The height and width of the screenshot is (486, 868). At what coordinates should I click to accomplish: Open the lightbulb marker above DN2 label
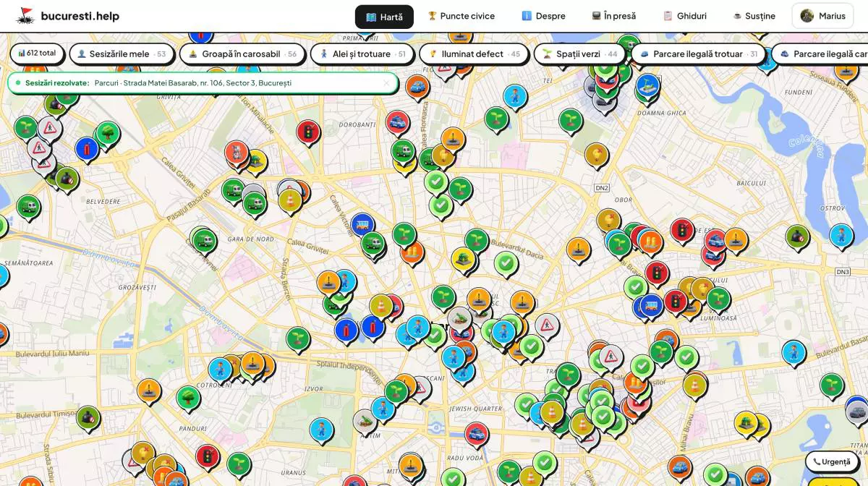596,155
